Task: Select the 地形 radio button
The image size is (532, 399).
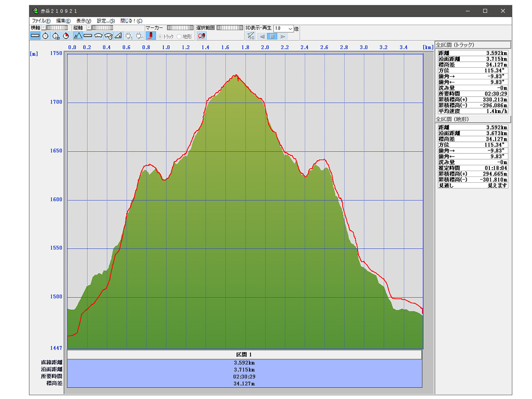Action: tap(179, 36)
